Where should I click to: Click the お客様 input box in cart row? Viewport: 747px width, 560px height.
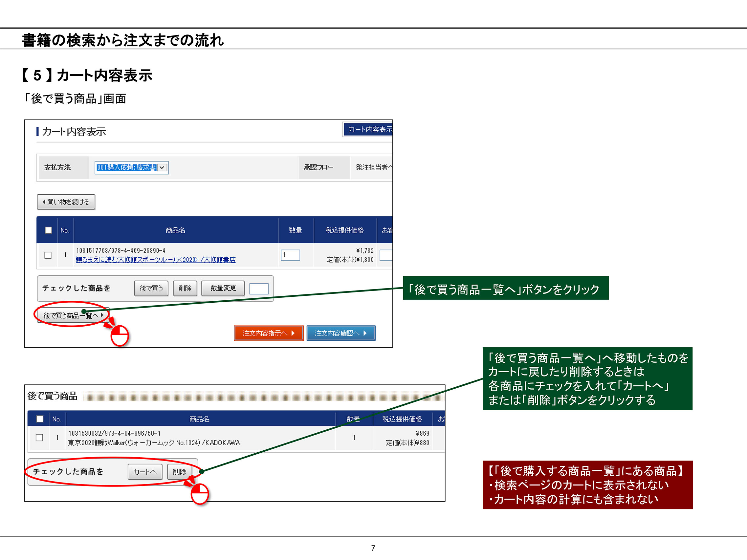[x=386, y=255]
